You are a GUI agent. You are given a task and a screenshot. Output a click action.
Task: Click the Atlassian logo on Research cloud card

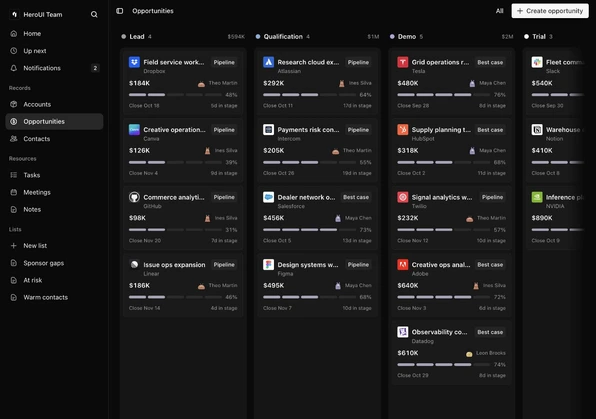tap(268, 62)
